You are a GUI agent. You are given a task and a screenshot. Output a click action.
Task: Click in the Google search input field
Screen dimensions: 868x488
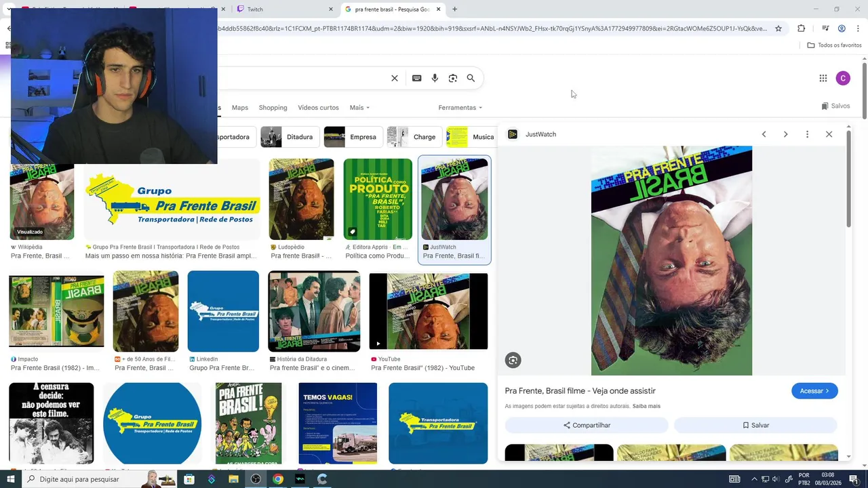pyautogui.click(x=302, y=78)
